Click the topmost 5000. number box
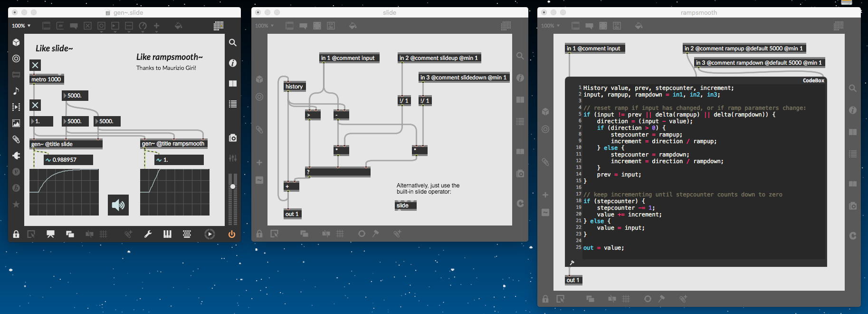 75,96
